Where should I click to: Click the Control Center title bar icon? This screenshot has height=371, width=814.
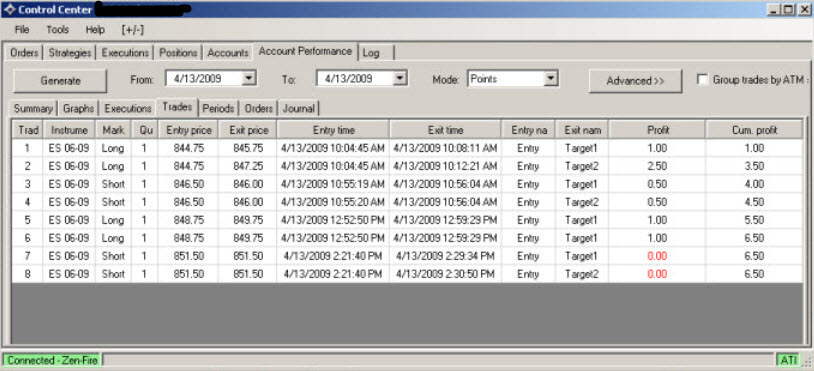pyautogui.click(x=9, y=9)
